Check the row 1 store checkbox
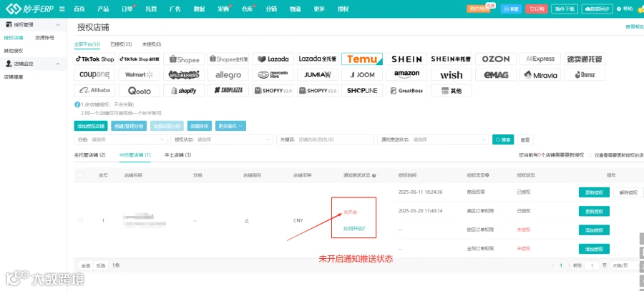 [x=80, y=220]
